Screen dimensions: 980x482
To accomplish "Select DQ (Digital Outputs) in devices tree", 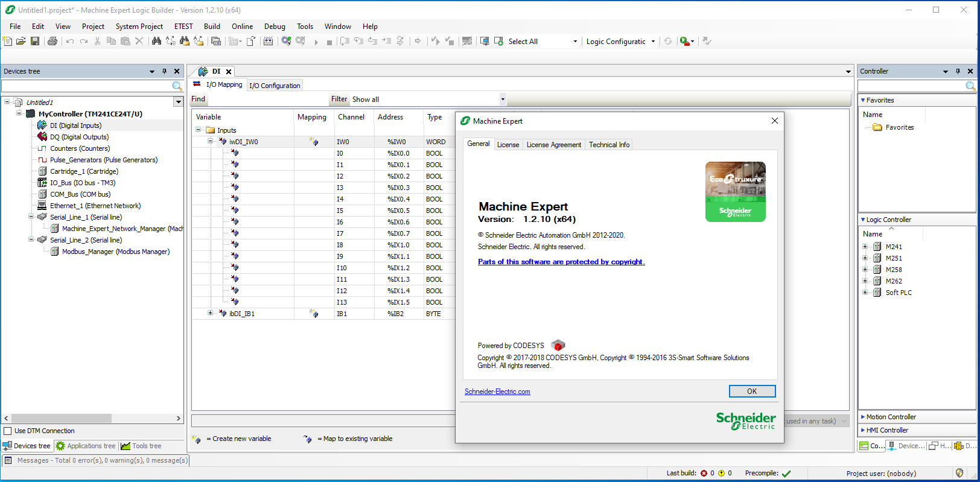I will point(79,137).
